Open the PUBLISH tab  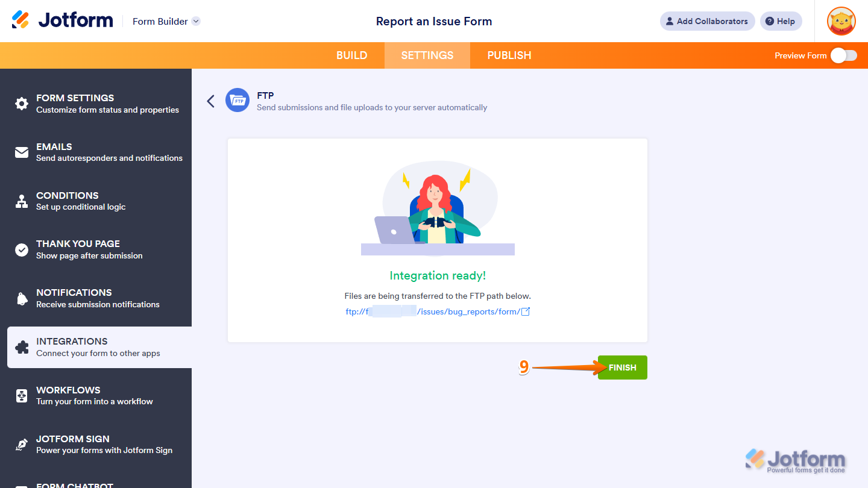click(x=509, y=55)
